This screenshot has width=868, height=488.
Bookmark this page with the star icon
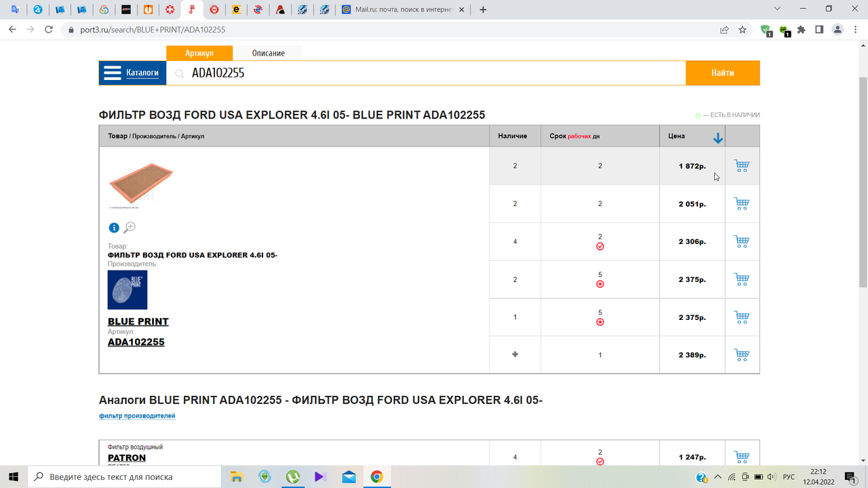[x=743, y=30]
